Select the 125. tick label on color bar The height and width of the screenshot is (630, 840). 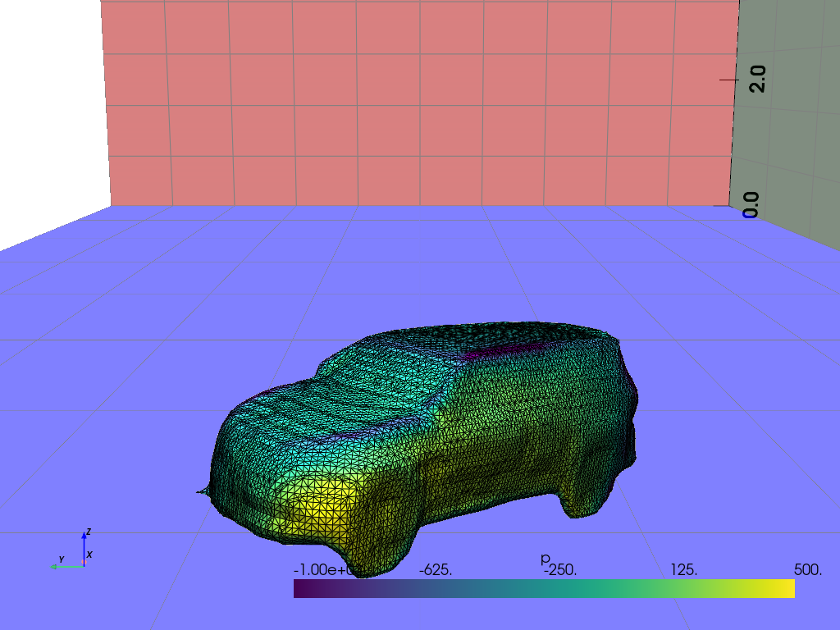click(684, 569)
